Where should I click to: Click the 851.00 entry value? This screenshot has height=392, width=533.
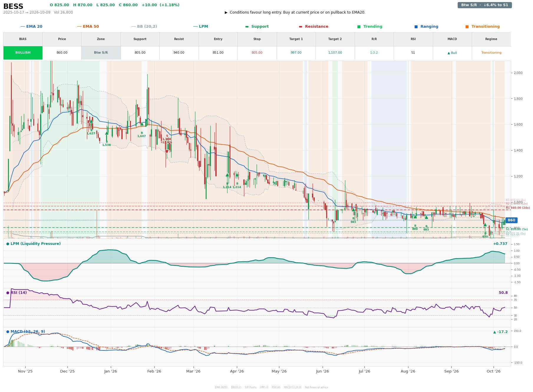click(218, 53)
